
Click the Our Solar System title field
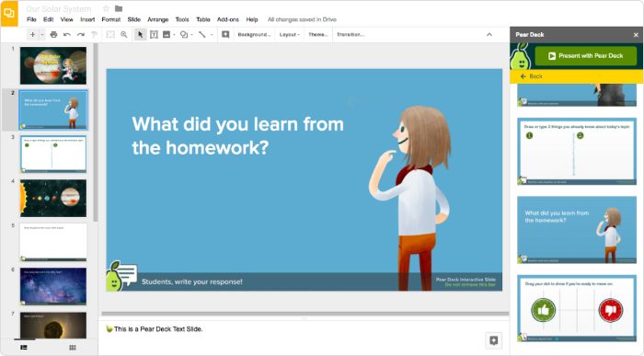click(59, 8)
